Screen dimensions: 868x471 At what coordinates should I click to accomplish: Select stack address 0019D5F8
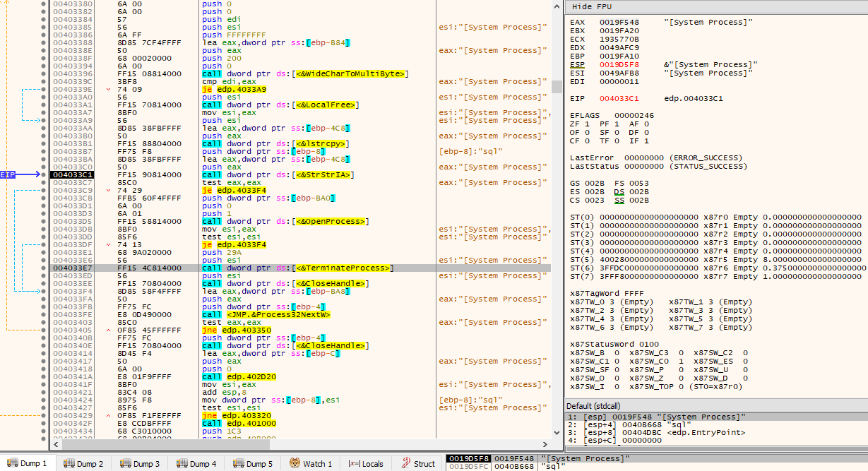(469, 458)
